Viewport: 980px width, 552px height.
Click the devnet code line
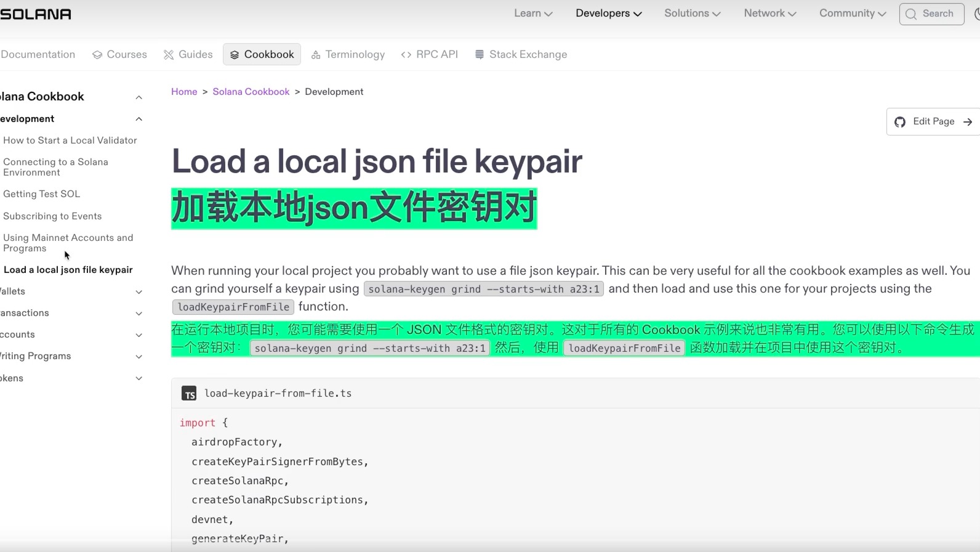[212, 519]
